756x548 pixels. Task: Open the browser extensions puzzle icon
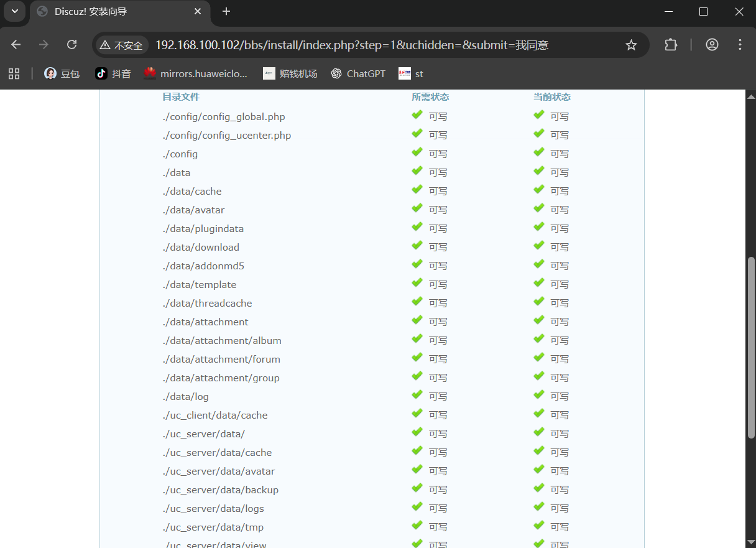[x=671, y=45]
